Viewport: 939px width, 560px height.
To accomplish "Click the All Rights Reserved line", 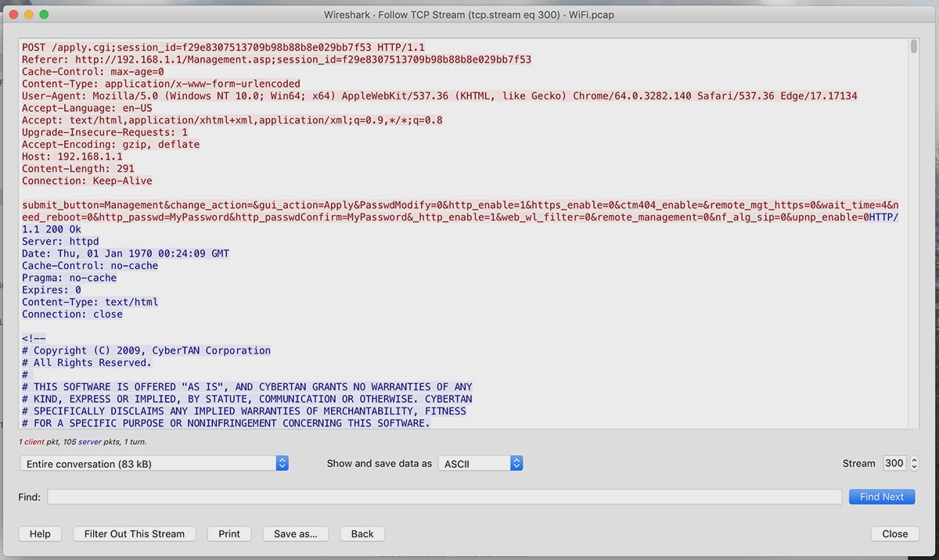I will 87,363.
